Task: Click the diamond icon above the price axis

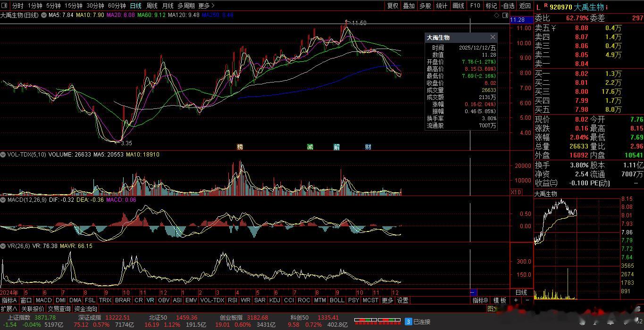Action: click(x=496, y=15)
